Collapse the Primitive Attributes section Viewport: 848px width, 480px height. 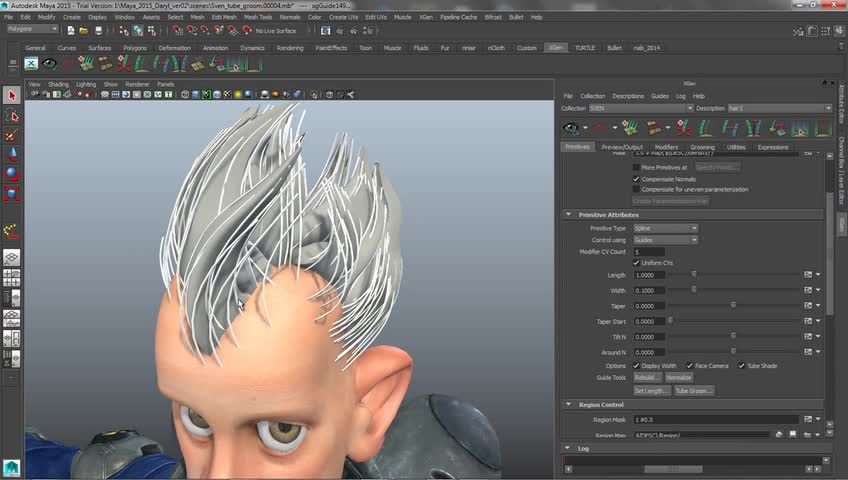tap(569, 214)
